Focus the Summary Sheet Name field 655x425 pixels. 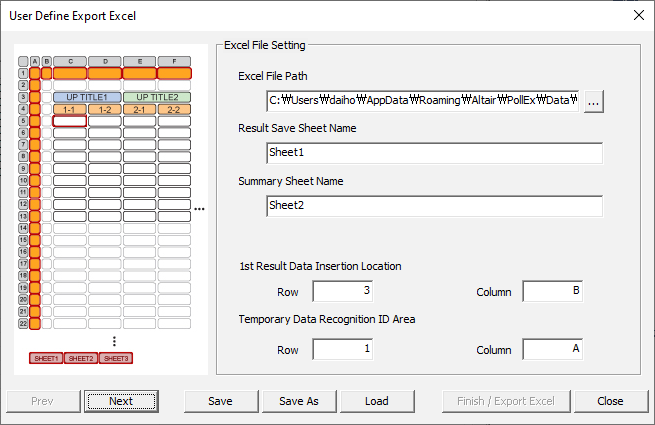point(434,206)
